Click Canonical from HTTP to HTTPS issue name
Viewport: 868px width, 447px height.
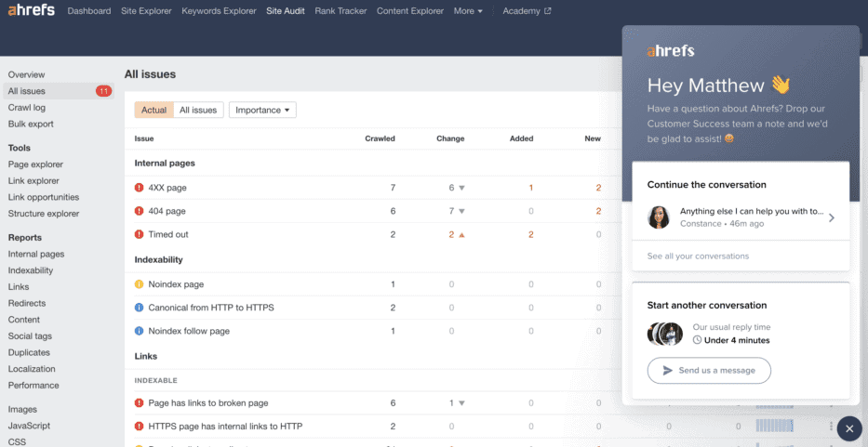211,308
